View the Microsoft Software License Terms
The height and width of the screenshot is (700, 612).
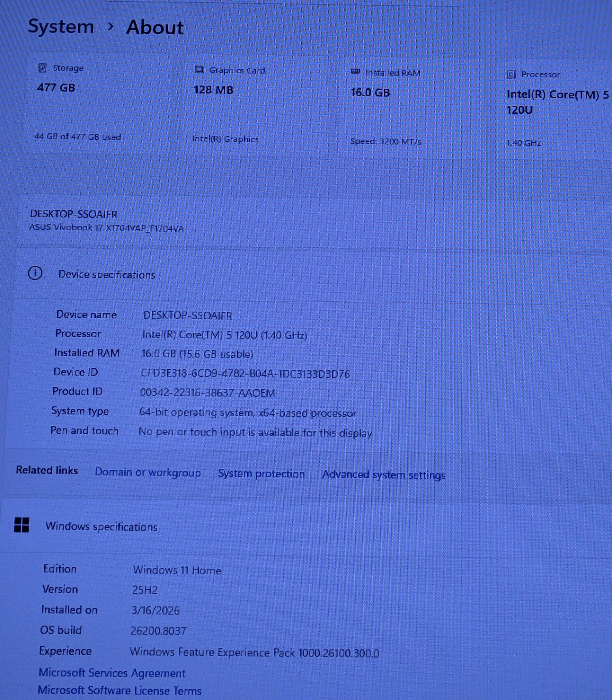pyautogui.click(x=120, y=690)
